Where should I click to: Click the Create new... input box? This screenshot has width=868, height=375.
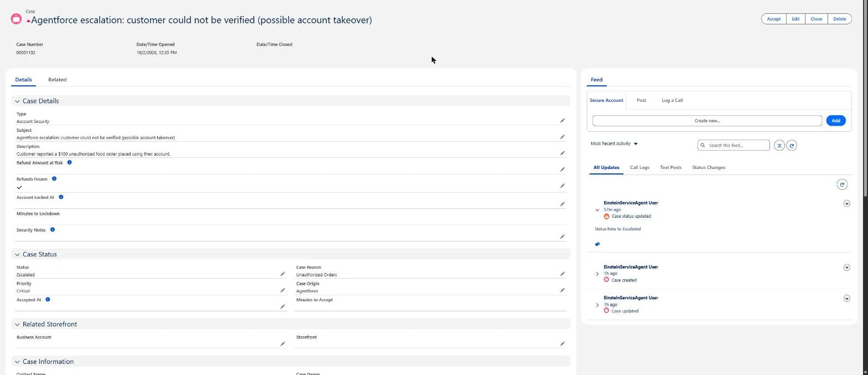point(707,121)
